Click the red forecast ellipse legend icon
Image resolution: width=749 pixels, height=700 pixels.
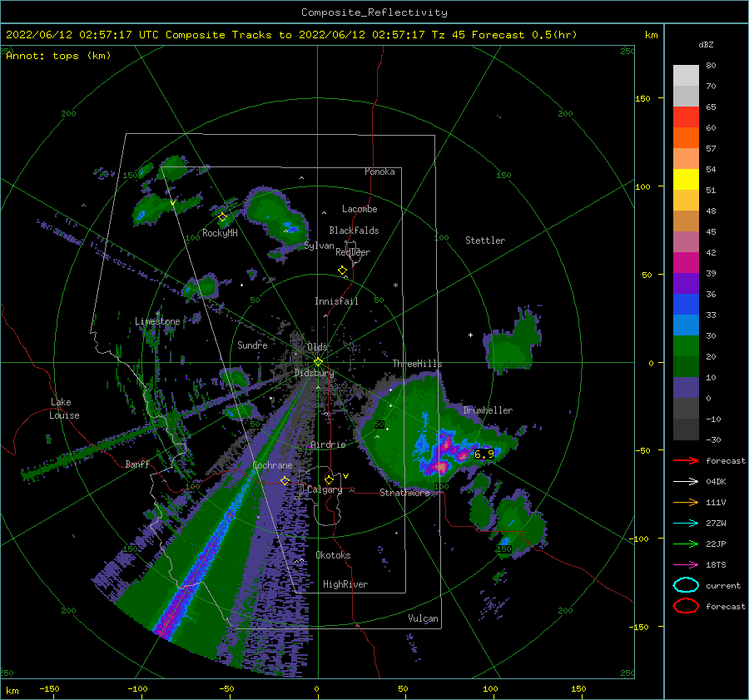(686, 606)
